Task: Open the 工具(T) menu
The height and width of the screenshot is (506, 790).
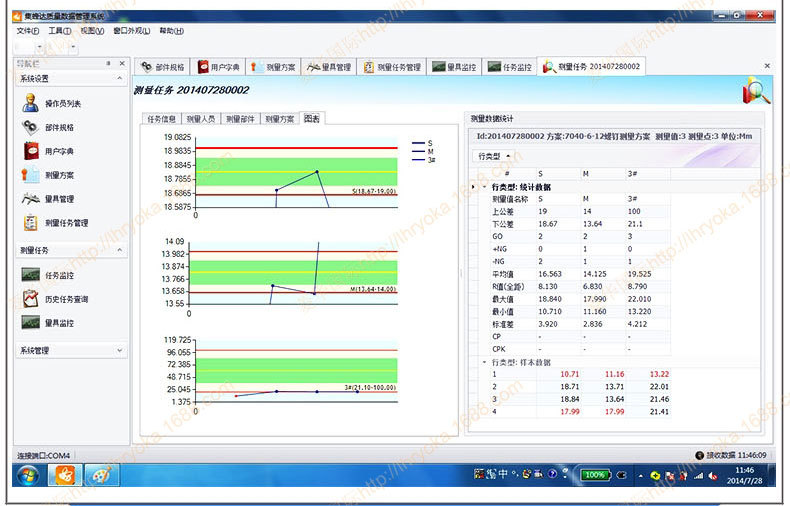Action: [x=58, y=31]
